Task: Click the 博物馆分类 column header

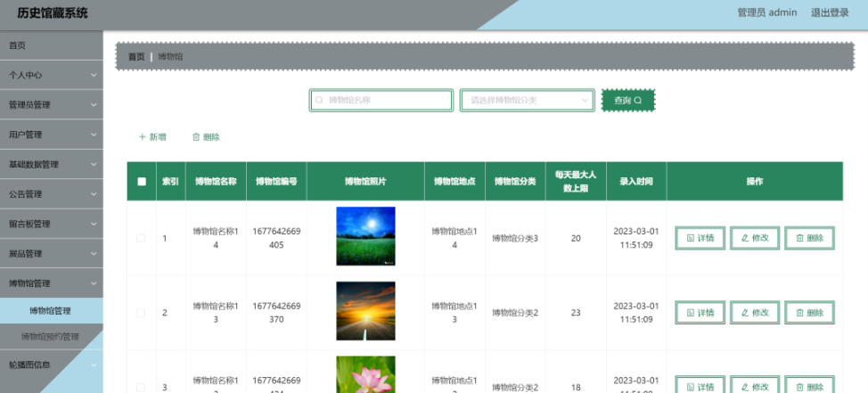Action: click(515, 181)
